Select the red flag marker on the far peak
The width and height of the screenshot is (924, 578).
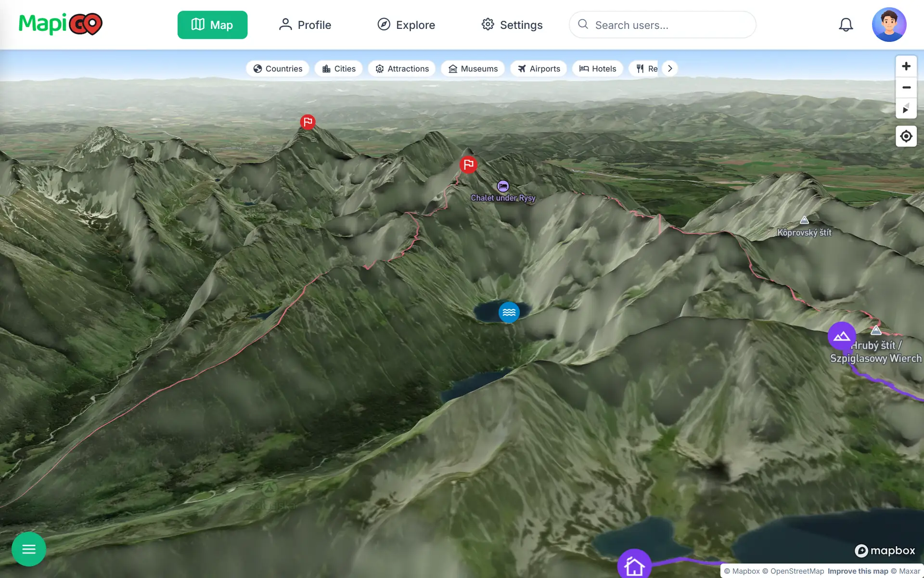(308, 122)
